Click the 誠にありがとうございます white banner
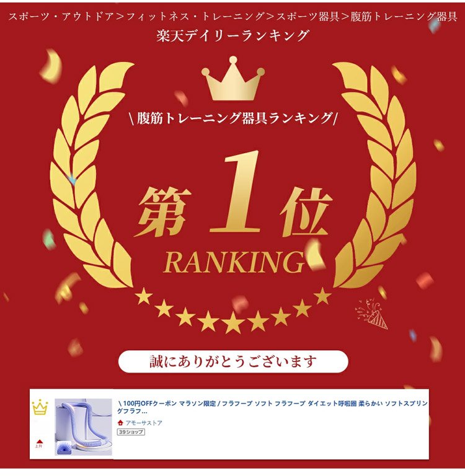Image resolution: width=465 pixels, height=476 pixels. click(x=233, y=361)
